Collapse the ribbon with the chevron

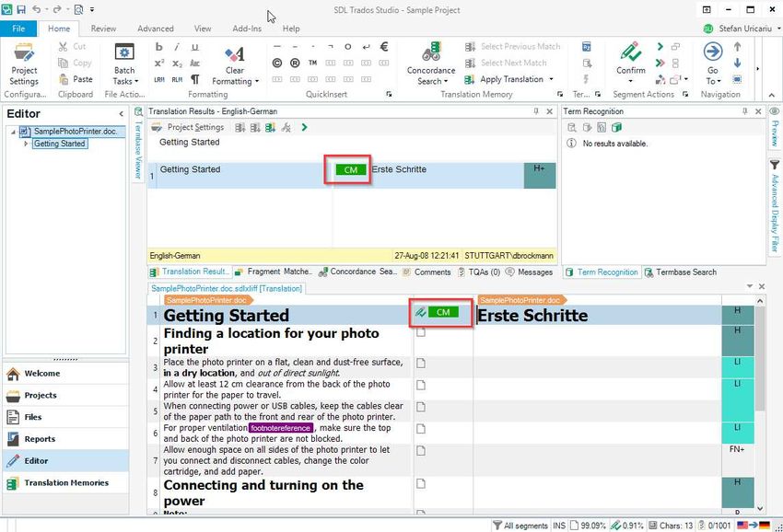point(772,94)
